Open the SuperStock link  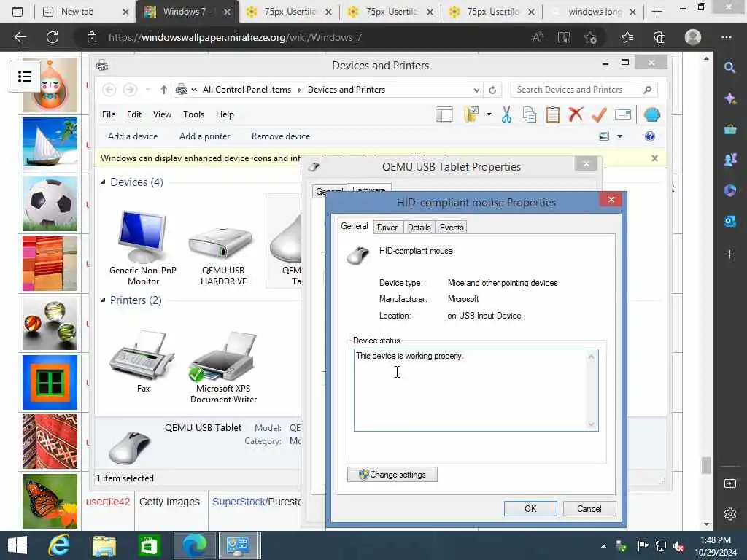pos(239,502)
